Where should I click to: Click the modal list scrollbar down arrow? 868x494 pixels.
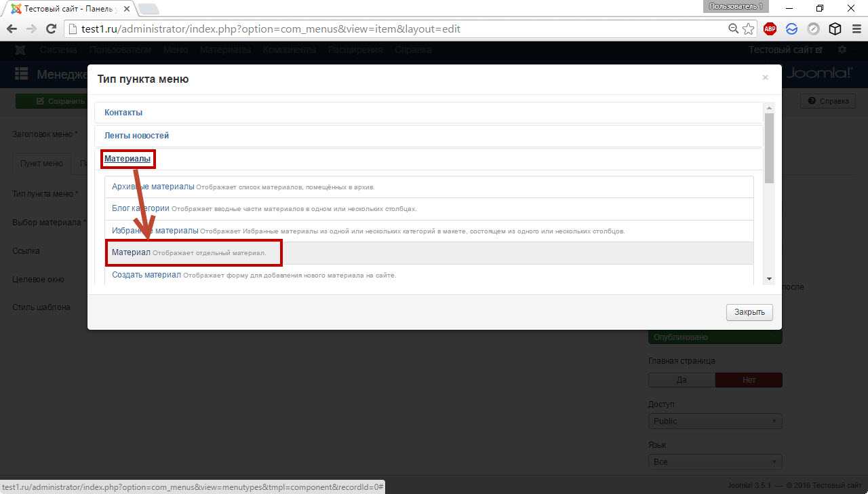pos(769,279)
